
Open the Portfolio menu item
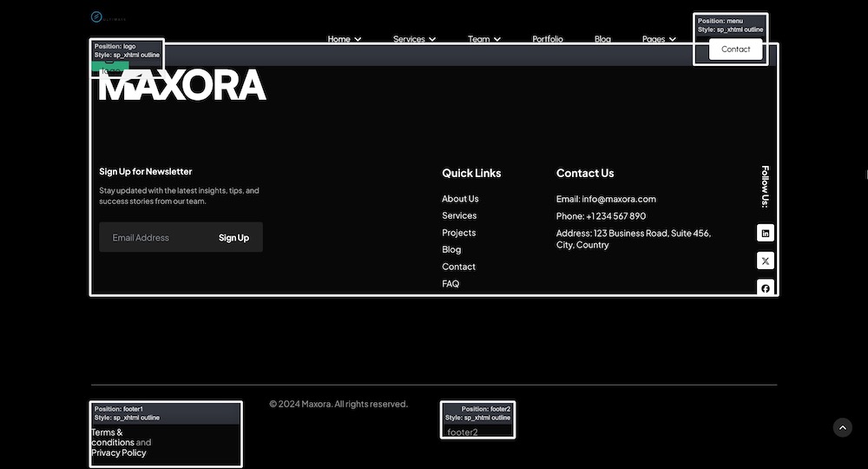pos(548,39)
